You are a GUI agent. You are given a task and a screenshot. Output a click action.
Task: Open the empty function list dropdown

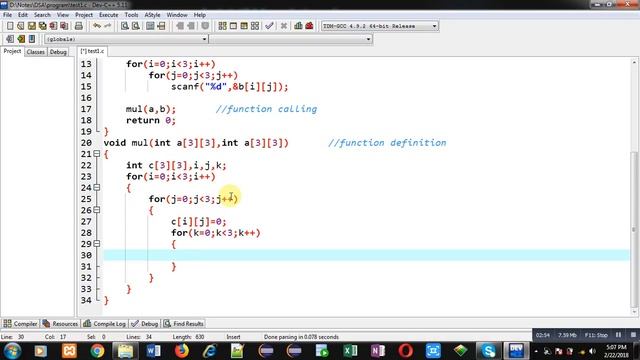[291, 39]
